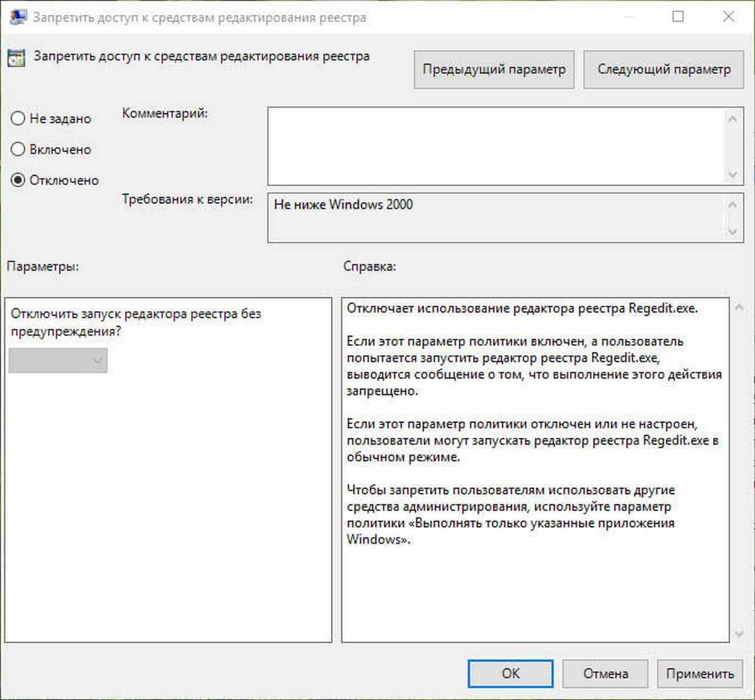Open the disabled dropdown under Параметры
The image size is (755, 700).
pyautogui.click(x=58, y=361)
